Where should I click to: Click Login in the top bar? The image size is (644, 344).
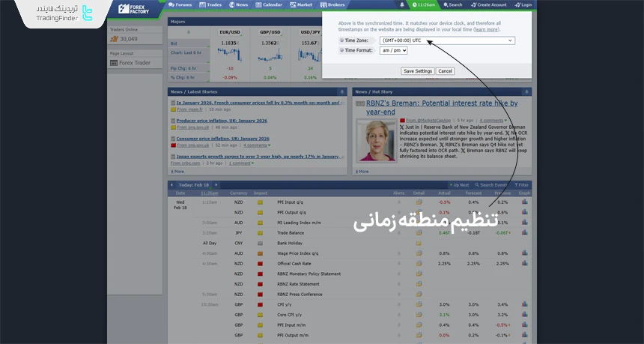[523, 5]
